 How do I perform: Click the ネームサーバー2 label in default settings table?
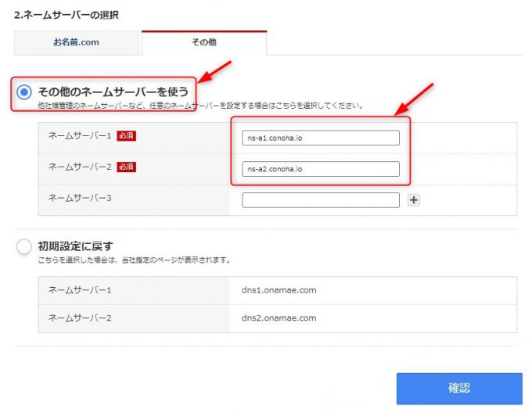(80, 318)
